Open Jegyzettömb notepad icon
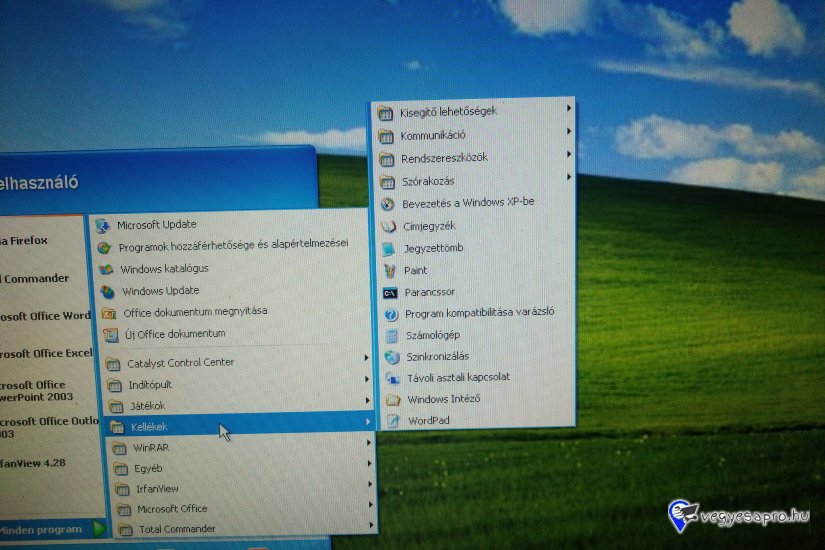Screen dimensions: 825x550 (389, 248)
